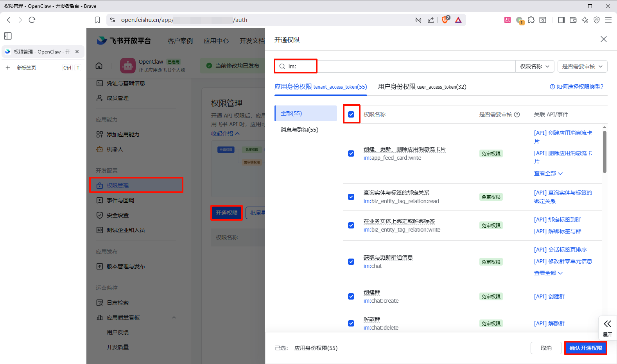
Task: Open 客户案例 in top navigation
Action: (x=180, y=41)
